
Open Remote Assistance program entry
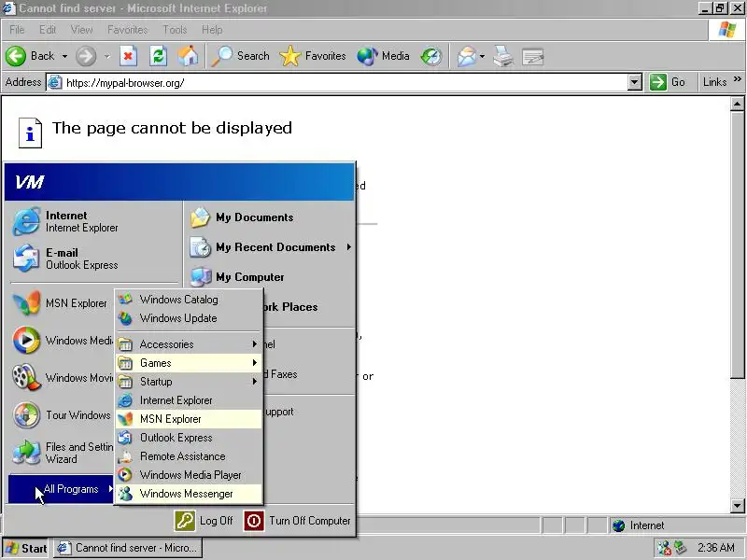(189, 456)
